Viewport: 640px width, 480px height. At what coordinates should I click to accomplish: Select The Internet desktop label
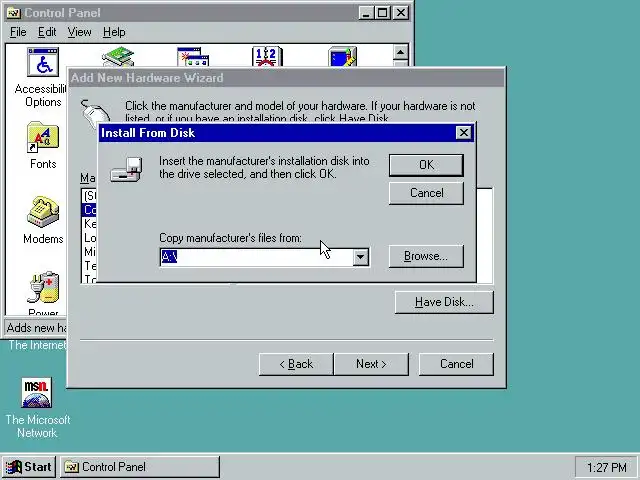(37, 345)
